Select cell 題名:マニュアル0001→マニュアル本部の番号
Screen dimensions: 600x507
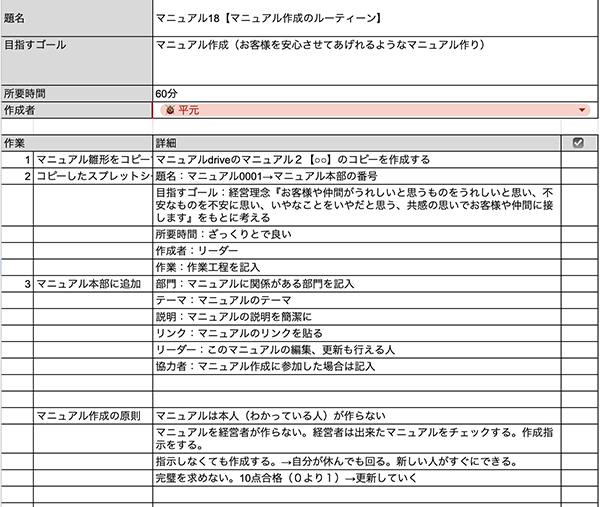357,176
